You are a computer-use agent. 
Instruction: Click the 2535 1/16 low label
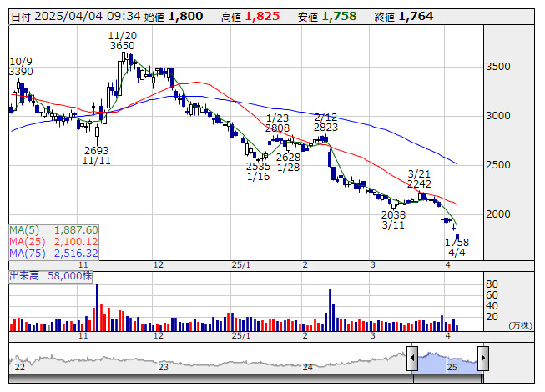tap(258, 172)
